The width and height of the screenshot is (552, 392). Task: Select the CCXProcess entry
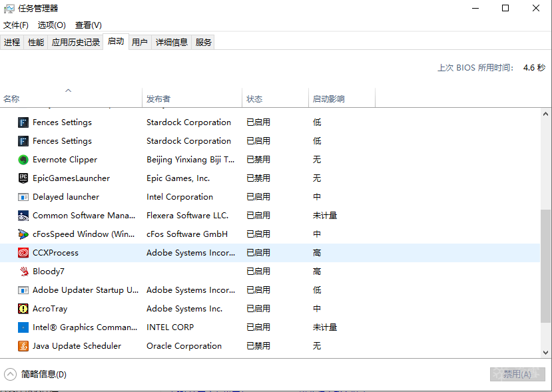[x=55, y=253]
